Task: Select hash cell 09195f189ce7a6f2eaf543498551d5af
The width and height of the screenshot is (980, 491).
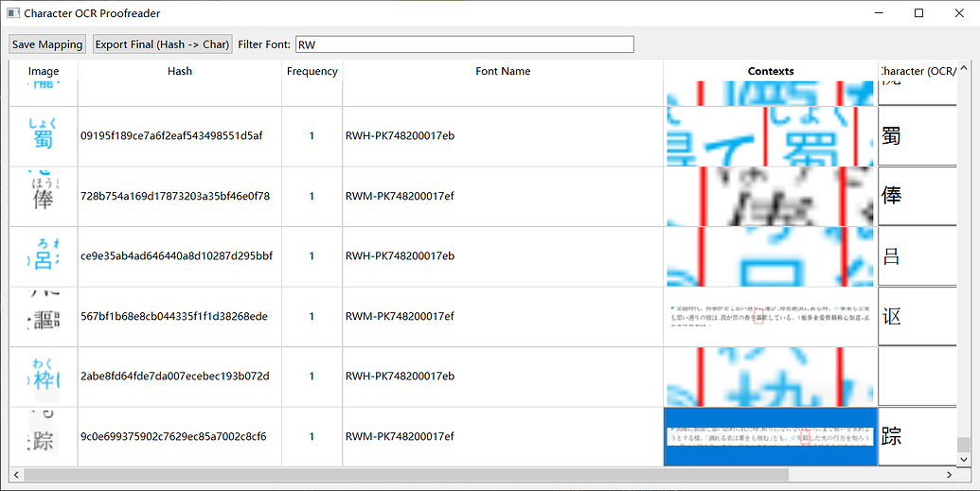Action: 179,136
